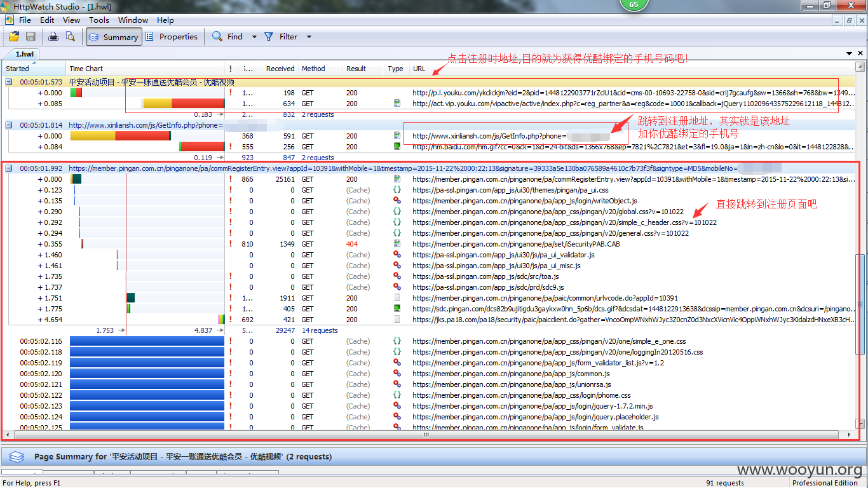This screenshot has width=868, height=488.
Task: Select the 1.hwl document tab
Action: pyautogui.click(x=25, y=55)
